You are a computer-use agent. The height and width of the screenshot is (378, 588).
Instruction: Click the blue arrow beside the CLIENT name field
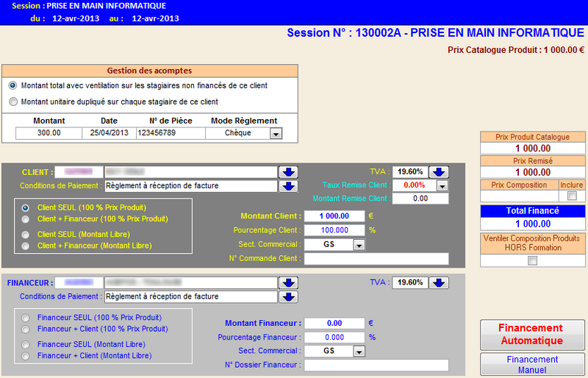(288, 171)
